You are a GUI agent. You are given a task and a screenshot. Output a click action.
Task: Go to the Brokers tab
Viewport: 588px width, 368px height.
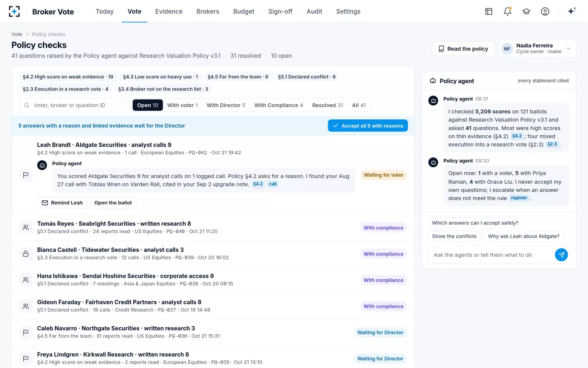pyautogui.click(x=208, y=11)
